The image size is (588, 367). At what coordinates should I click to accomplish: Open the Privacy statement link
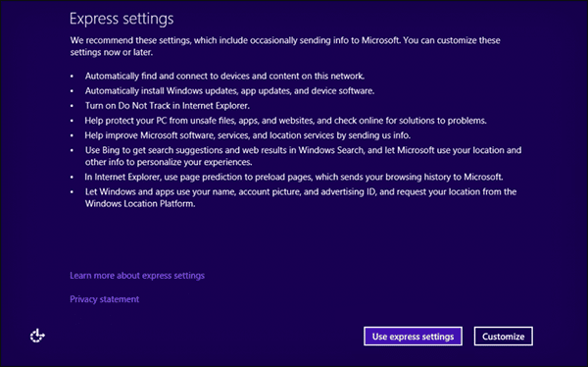point(104,299)
